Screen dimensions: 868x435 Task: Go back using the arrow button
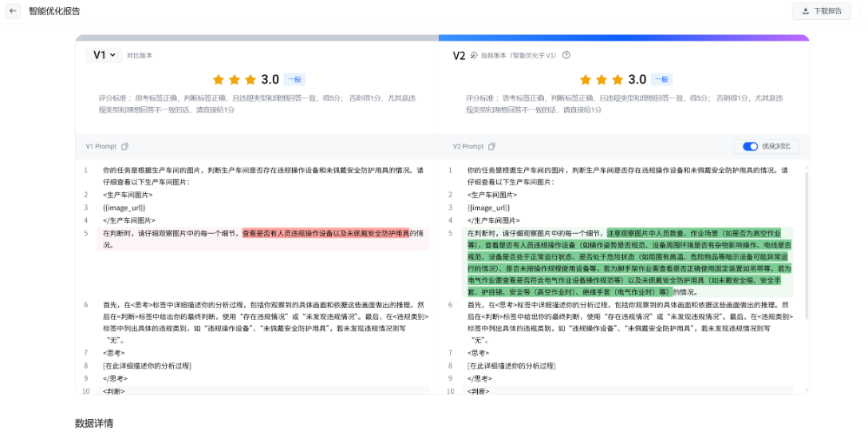pos(13,11)
